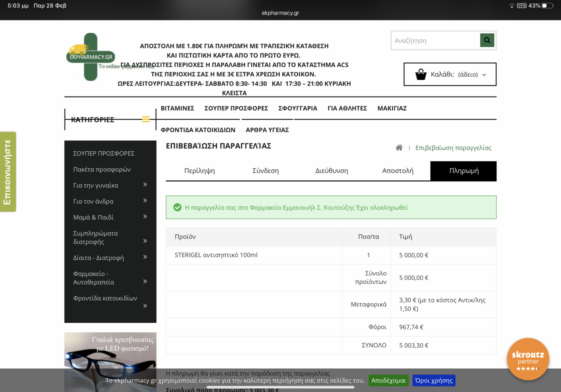Screen dimensions: 561x392
Task: Select the Σύνδεση checkout tab
Action: tap(266, 171)
